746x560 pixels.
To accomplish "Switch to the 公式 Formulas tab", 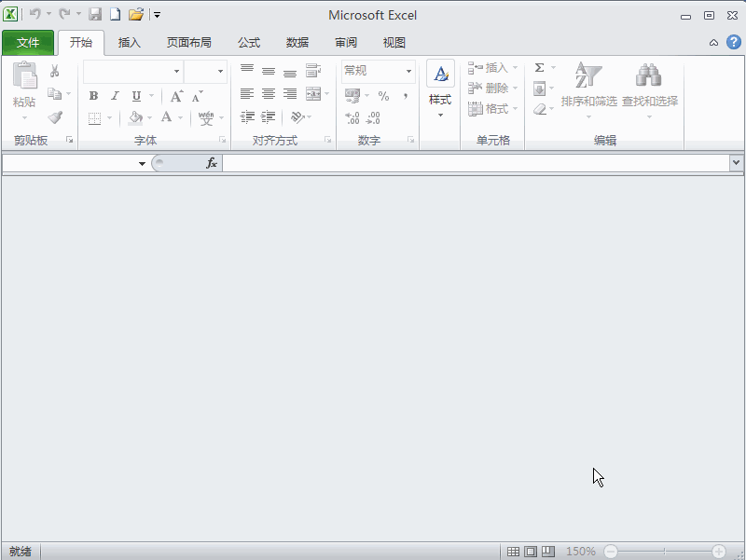I will [x=249, y=43].
